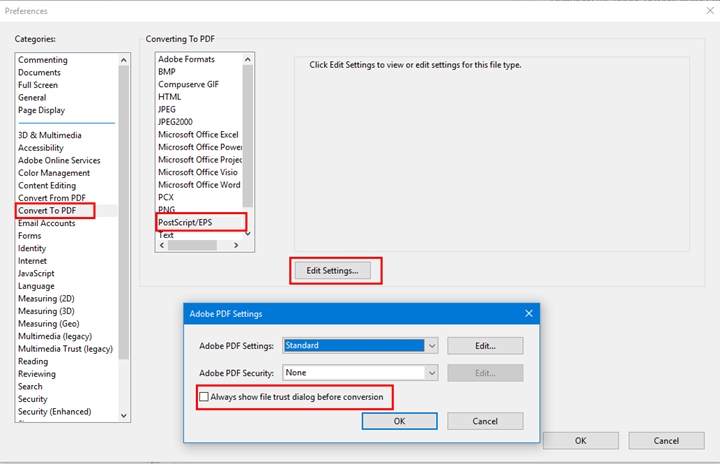Click Edit button next to Standard setting
This screenshot has height=464, width=720.
485,346
